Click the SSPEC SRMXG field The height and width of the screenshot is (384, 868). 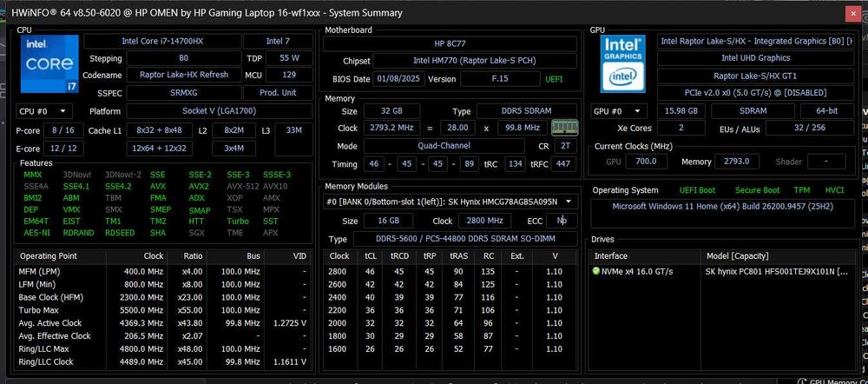click(183, 93)
